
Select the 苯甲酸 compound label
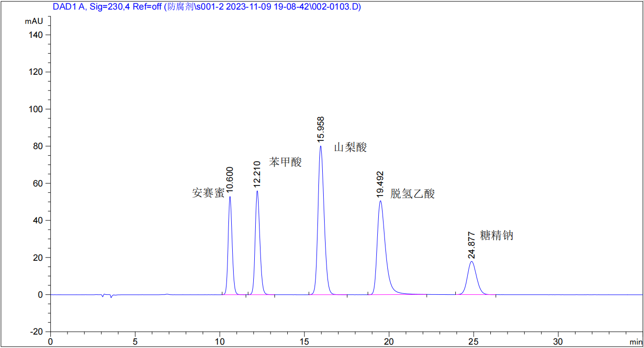285,162
